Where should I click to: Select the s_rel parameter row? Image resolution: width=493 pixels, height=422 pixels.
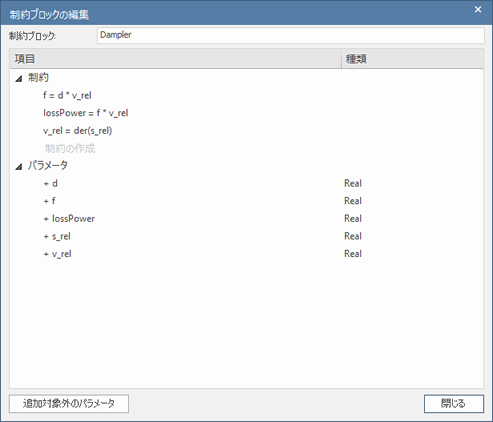pos(246,236)
